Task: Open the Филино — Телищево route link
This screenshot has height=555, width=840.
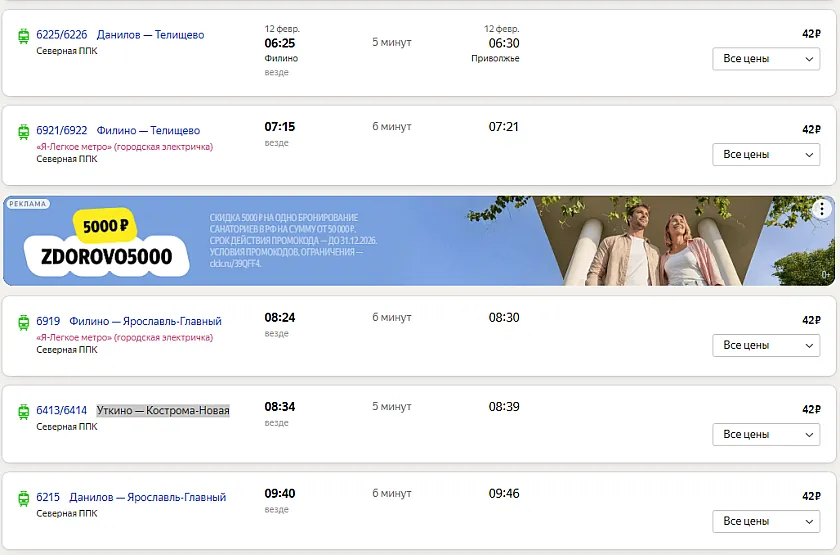Action: coord(148,131)
